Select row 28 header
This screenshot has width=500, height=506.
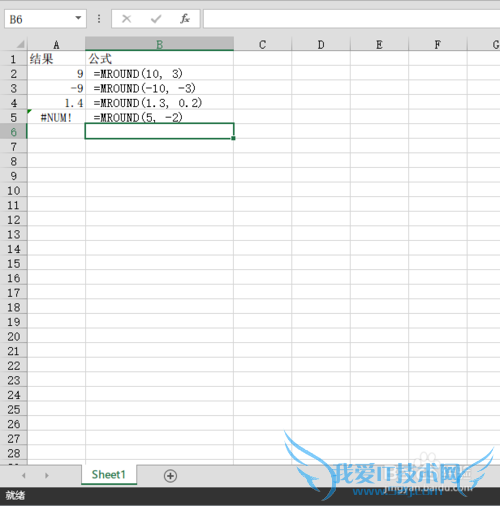tap(13, 453)
